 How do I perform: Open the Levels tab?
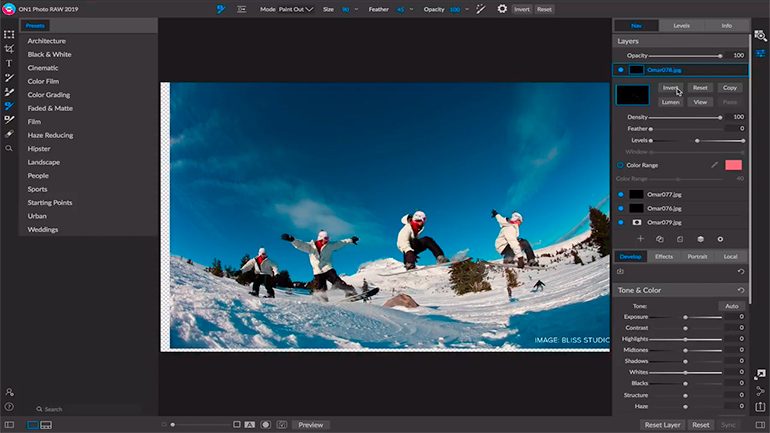pyautogui.click(x=681, y=25)
